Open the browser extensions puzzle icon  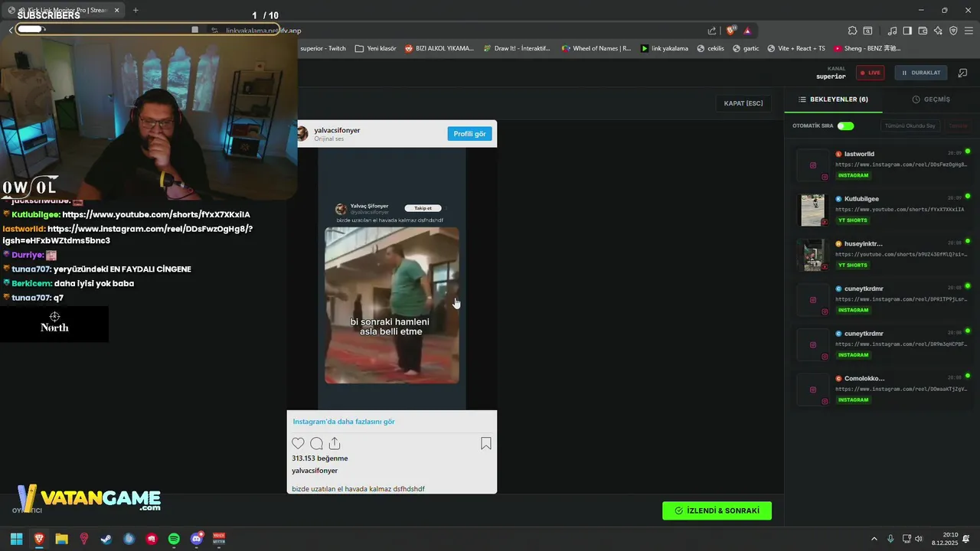[852, 31]
